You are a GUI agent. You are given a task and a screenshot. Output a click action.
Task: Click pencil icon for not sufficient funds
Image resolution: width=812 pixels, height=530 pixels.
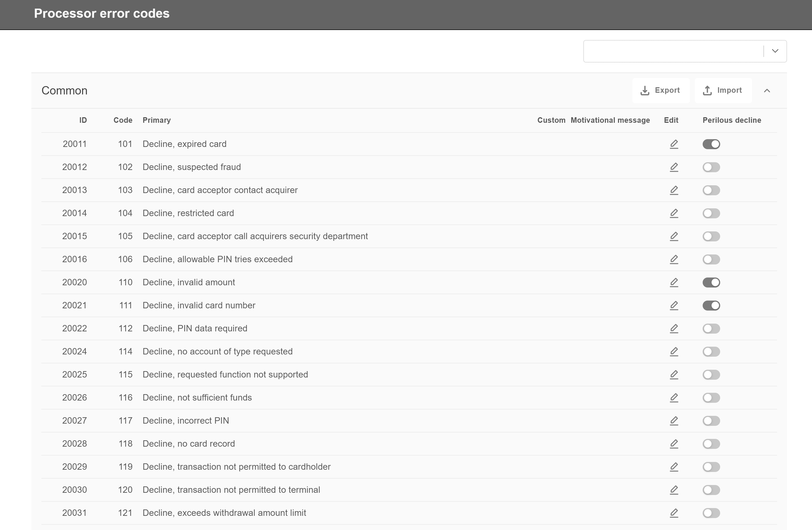[x=674, y=398]
